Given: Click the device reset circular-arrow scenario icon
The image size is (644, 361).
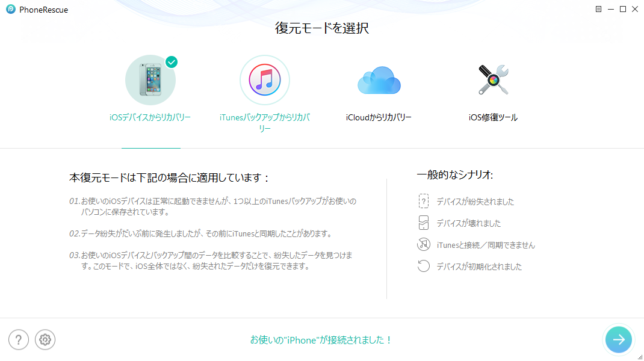Looking at the screenshot, I should tap(424, 266).
